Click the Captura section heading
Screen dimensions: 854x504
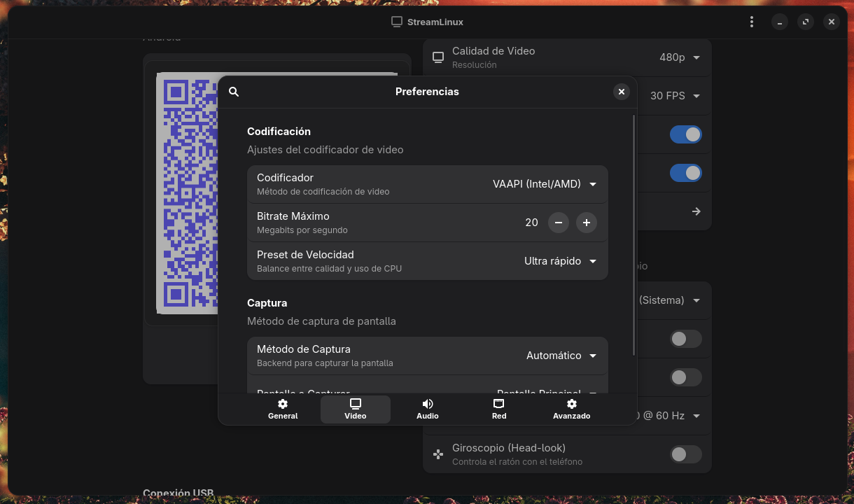267,303
